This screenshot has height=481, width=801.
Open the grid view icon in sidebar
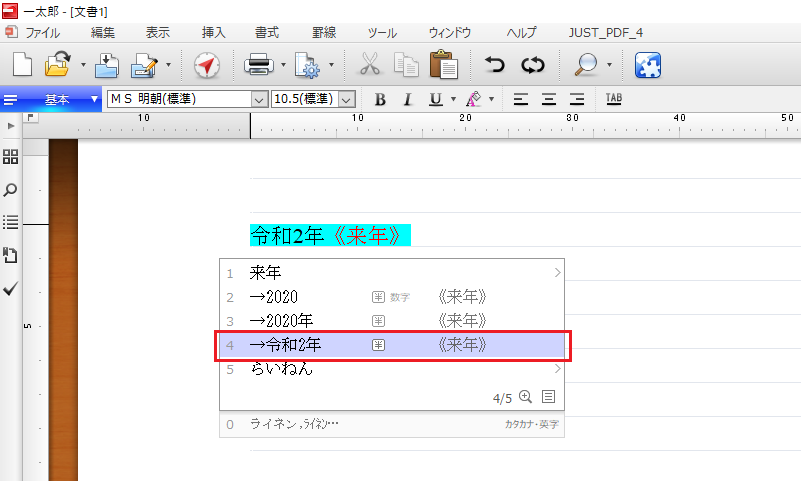pyautogui.click(x=10, y=156)
